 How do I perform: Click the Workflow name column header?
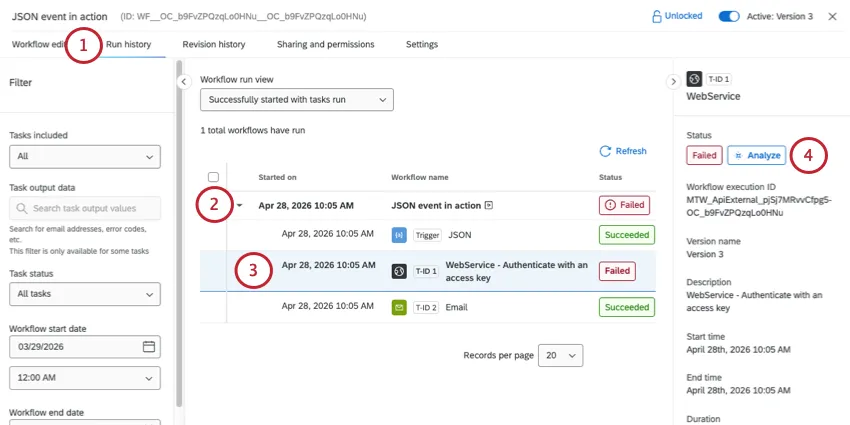pyautogui.click(x=420, y=177)
